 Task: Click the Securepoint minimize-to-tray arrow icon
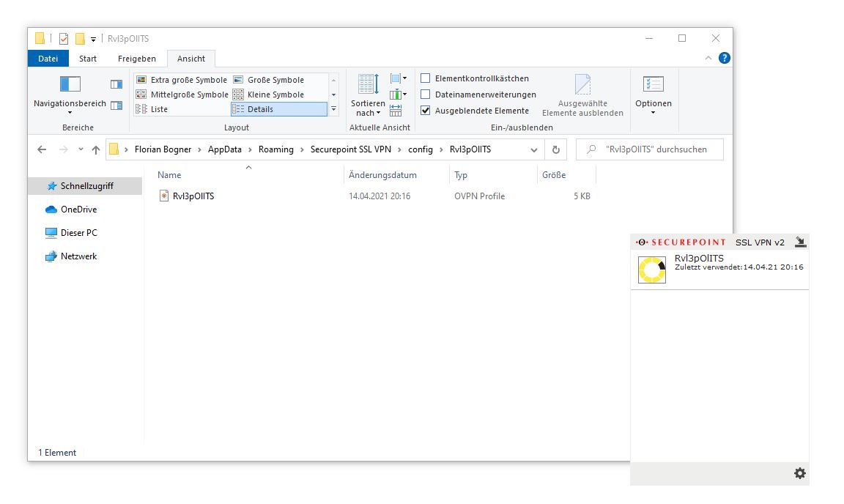point(800,242)
